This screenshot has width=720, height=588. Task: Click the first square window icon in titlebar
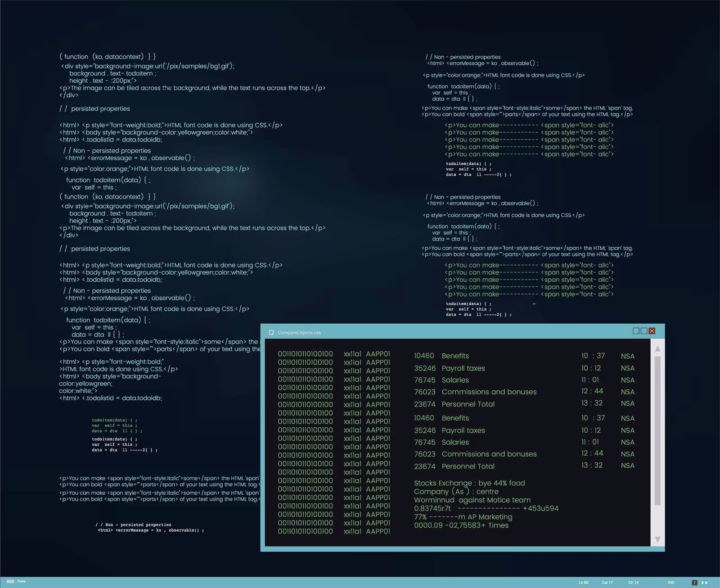[635, 331]
